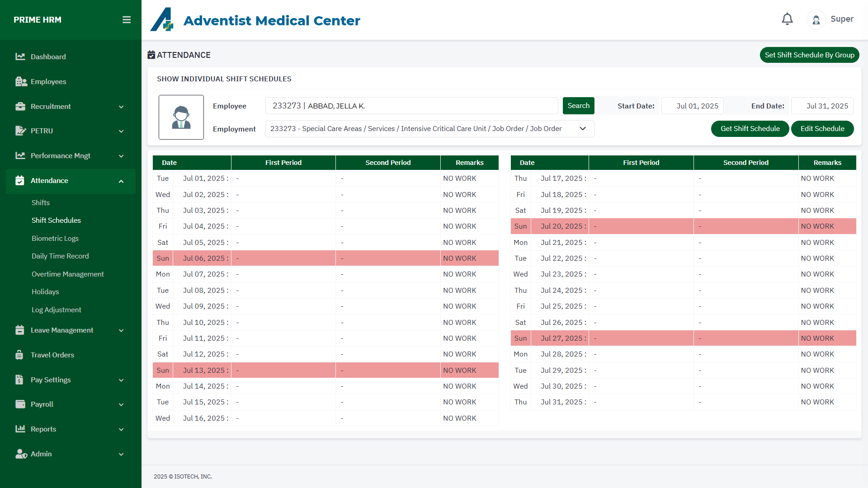Click the Super user avatar icon
The image size is (868, 488).
(816, 20)
